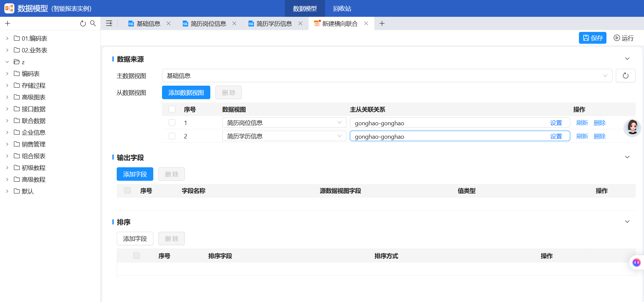
Task: Expand the 01.编码表 folder
Action: click(7, 38)
